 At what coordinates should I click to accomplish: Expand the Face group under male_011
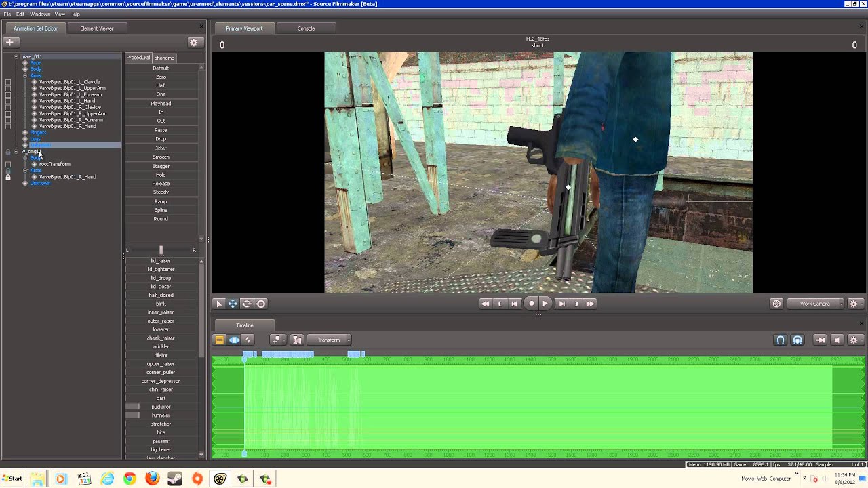[x=25, y=63]
